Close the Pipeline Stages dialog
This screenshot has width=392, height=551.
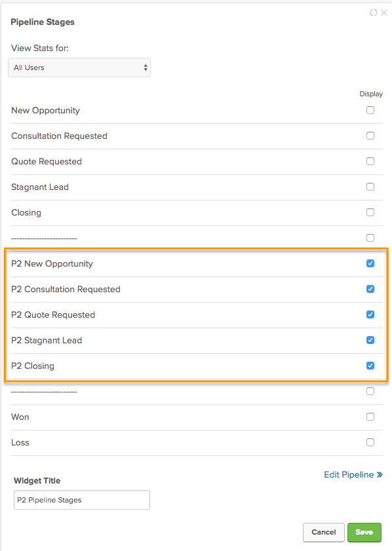click(x=383, y=12)
